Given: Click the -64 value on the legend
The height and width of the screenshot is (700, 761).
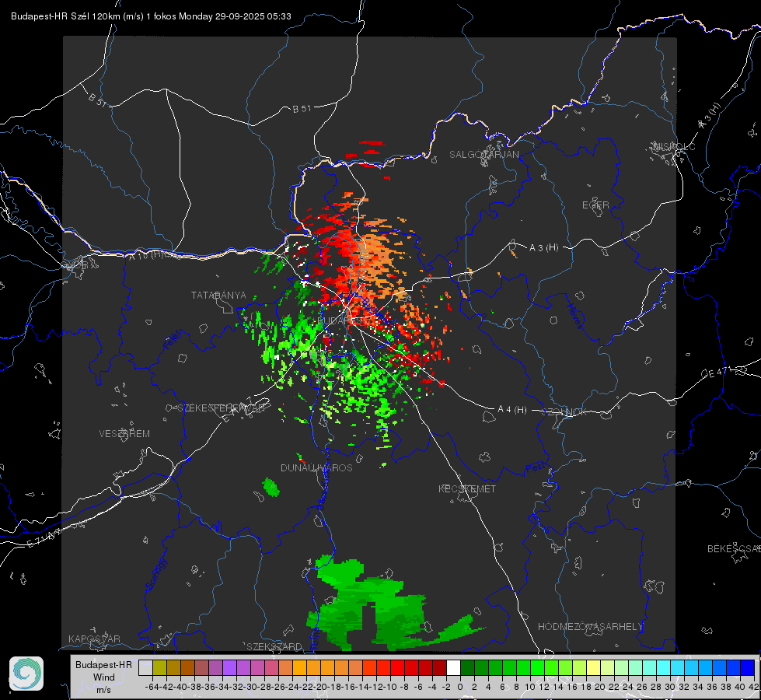Looking at the screenshot, I should tap(152, 687).
